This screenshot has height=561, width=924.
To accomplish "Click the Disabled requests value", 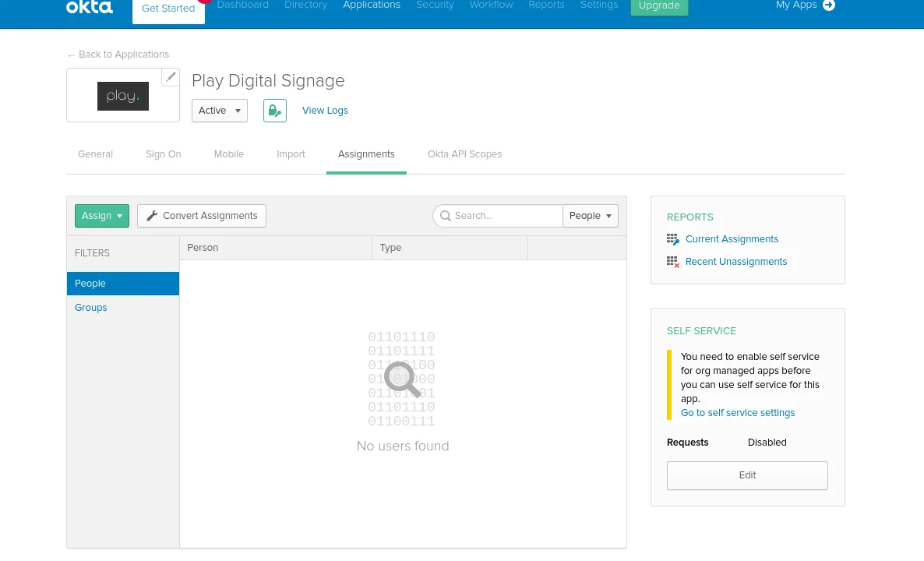I will 767,443.
